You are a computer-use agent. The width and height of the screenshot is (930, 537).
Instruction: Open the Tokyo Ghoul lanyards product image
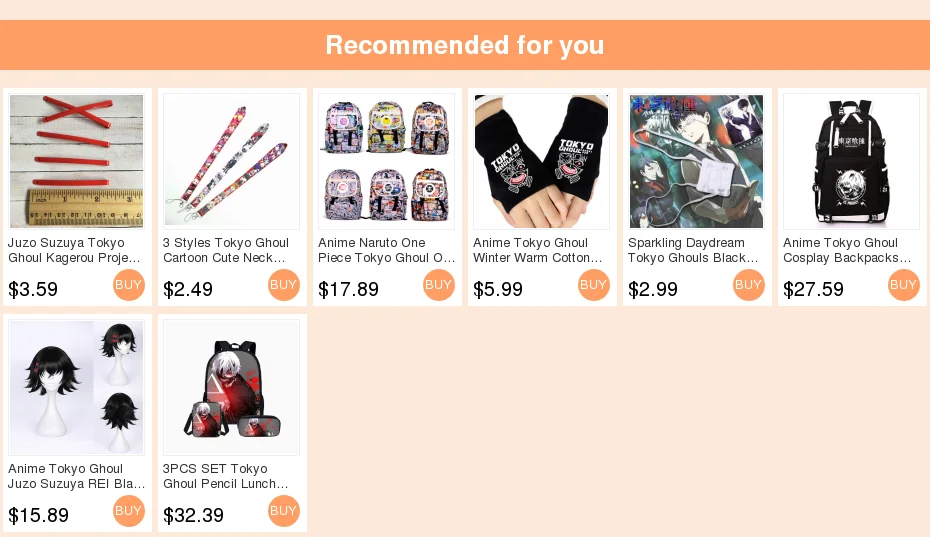pos(231,161)
